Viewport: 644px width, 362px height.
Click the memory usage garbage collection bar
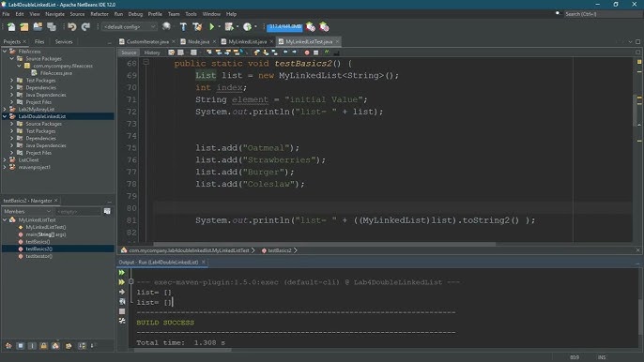[x=284, y=26]
